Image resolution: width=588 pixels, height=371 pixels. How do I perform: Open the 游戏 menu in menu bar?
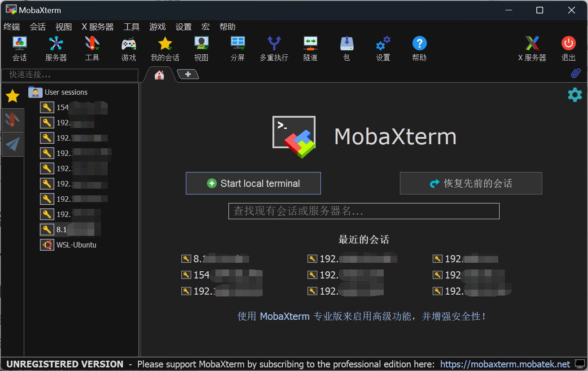tap(158, 27)
